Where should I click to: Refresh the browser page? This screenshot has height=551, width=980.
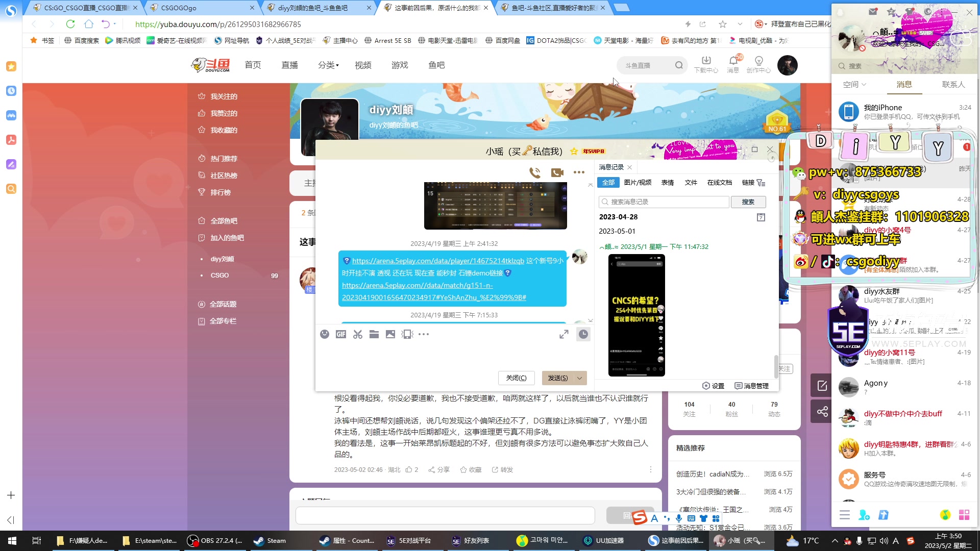click(70, 24)
